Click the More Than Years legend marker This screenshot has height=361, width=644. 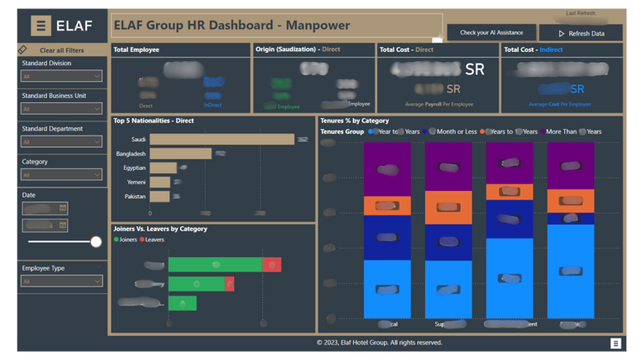click(543, 132)
